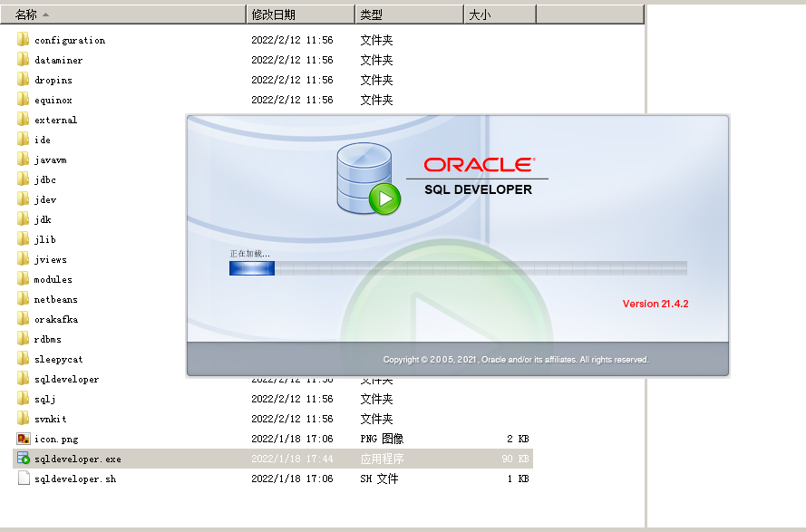This screenshot has height=532, width=806.
Task: Open the sqldeveloper folder icon
Action: pyautogui.click(x=21, y=379)
